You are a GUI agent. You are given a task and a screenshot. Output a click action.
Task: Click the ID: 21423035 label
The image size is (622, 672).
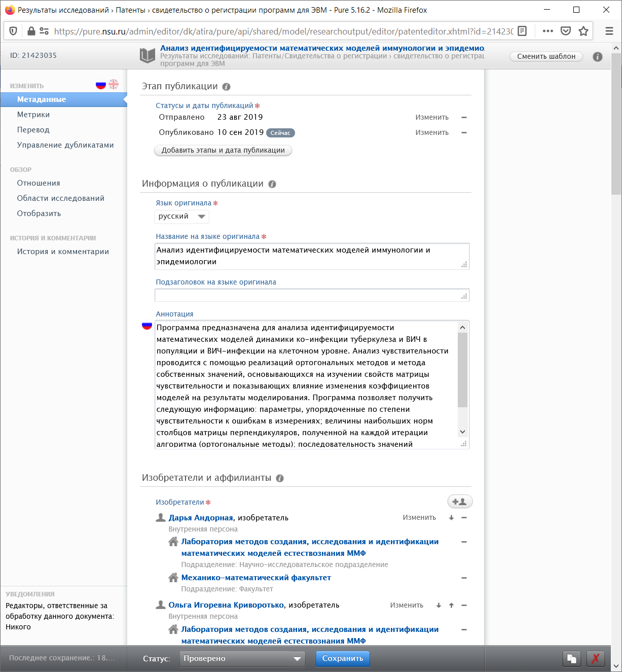pos(33,55)
